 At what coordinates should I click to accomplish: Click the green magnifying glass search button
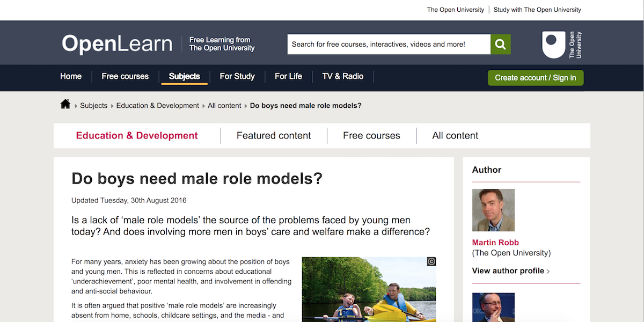[x=500, y=45]
